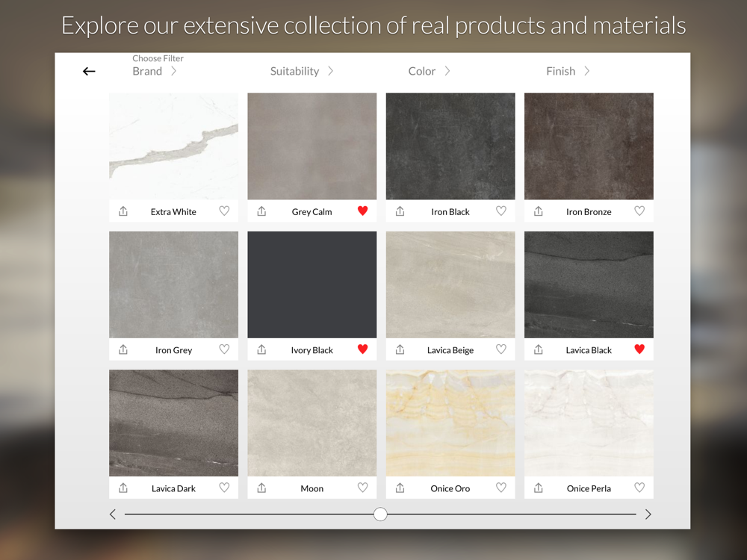Share the Iron Bronze material
Viewport: 747px width, 560px height.
(539, 211)
